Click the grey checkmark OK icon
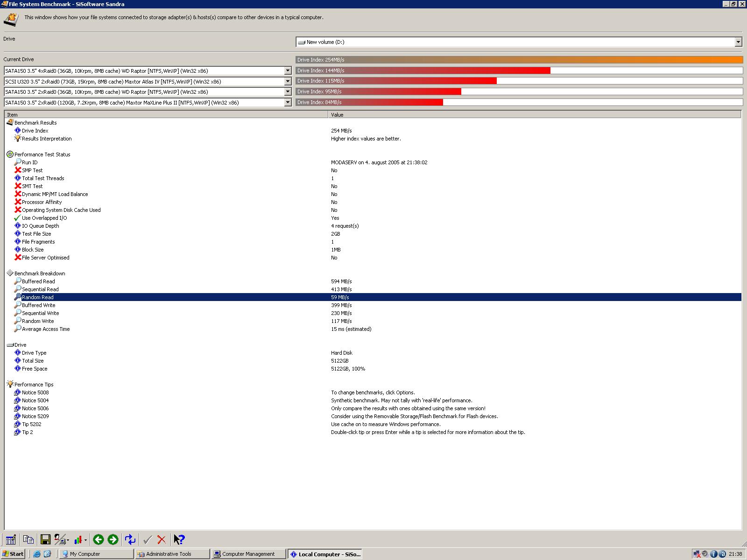 coord(148,539)
